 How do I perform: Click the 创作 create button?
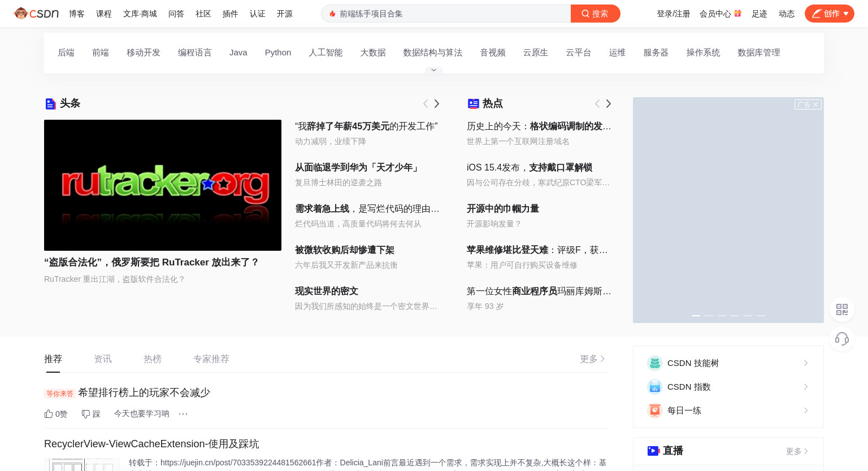click(829, 14)
